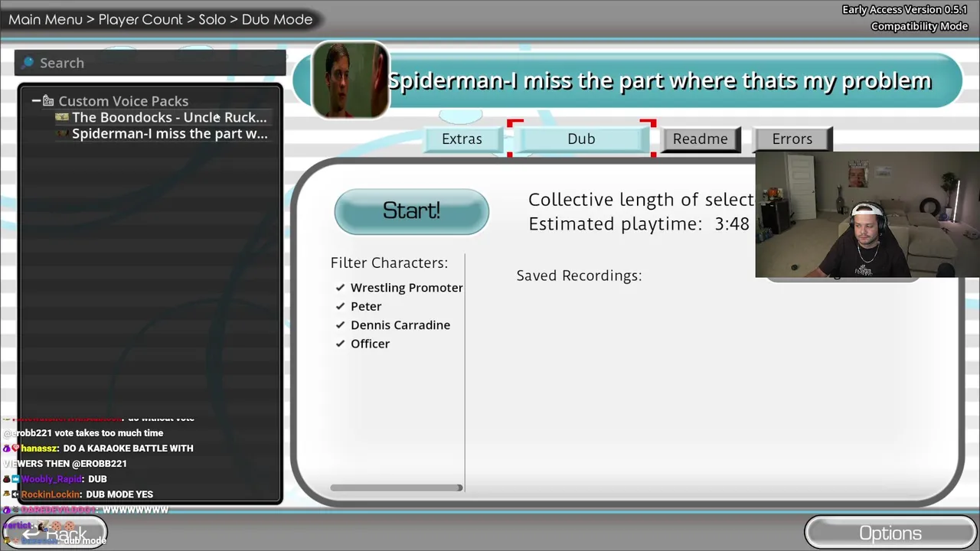Image resolution: width=980 pixels, height=551 pixels.
Task: Select the Dub tab
Action: point(581,139)
